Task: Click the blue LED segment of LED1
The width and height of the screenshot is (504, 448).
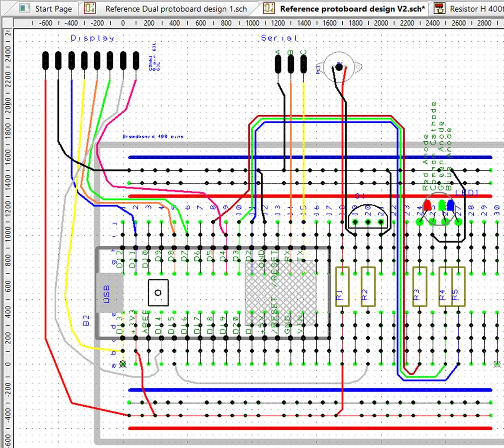Action: [x=451, y=206]
